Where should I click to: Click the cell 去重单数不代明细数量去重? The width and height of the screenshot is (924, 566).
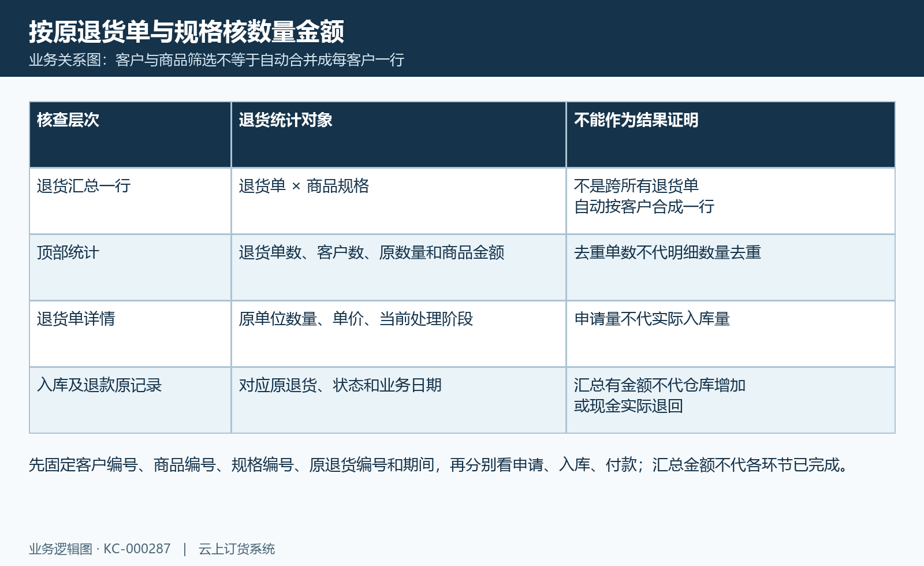click(x=731, y=267)
